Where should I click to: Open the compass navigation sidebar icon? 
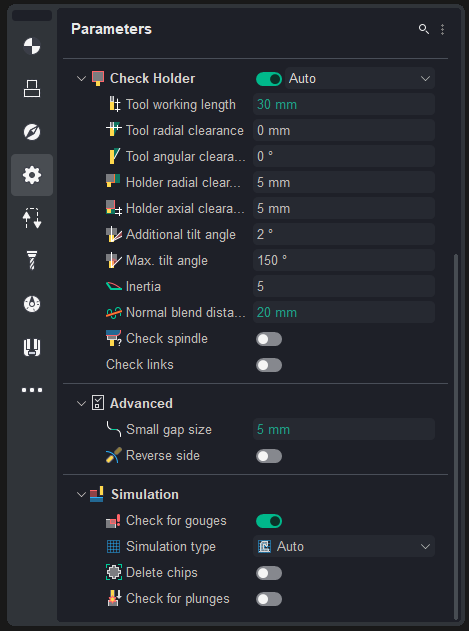point(32,132)
